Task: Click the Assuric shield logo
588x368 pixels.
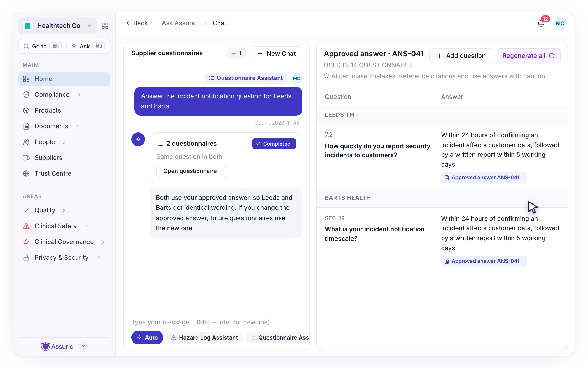Action: pyautogui.click(x=45, y=346)
